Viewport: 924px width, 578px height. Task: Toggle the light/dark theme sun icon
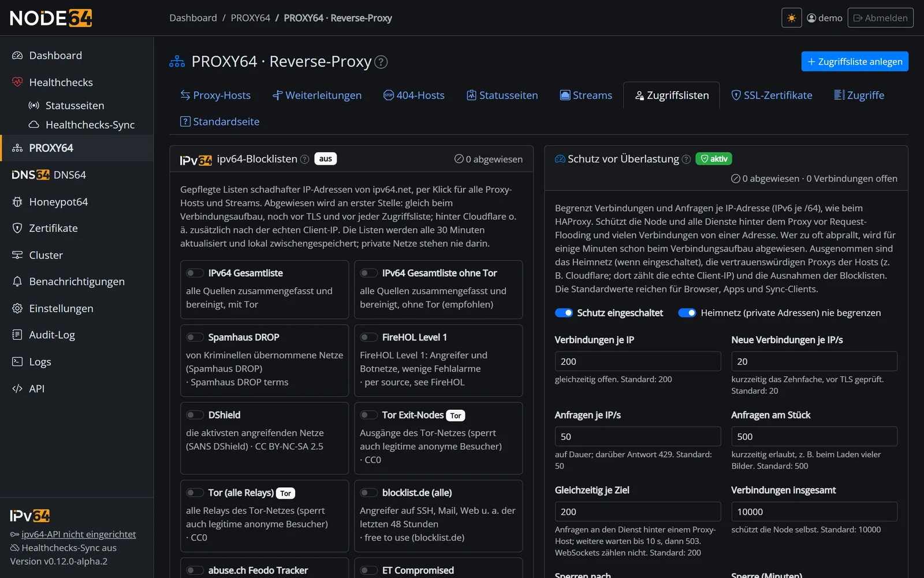click(x=791, y=18)
